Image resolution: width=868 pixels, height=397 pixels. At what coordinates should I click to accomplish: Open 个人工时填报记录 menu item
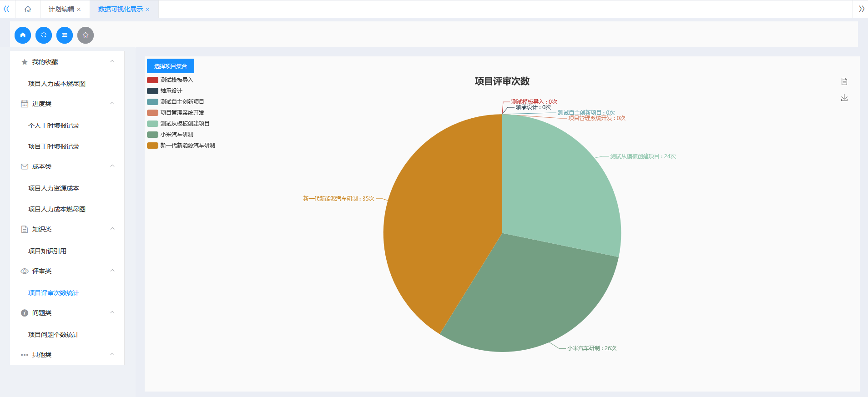54,126
